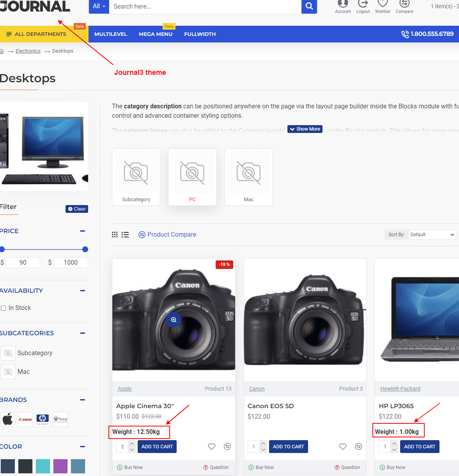This screenshot has width=459, height=476.
Task: Collapse the AVAILABILITY filter section
Action: pyautogui.click(x=83, y=291)
